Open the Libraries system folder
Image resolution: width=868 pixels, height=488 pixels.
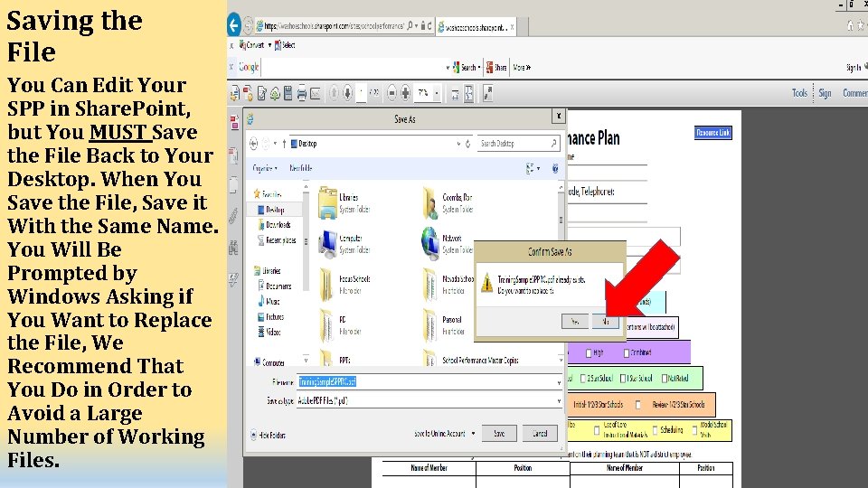click(327, 202)
